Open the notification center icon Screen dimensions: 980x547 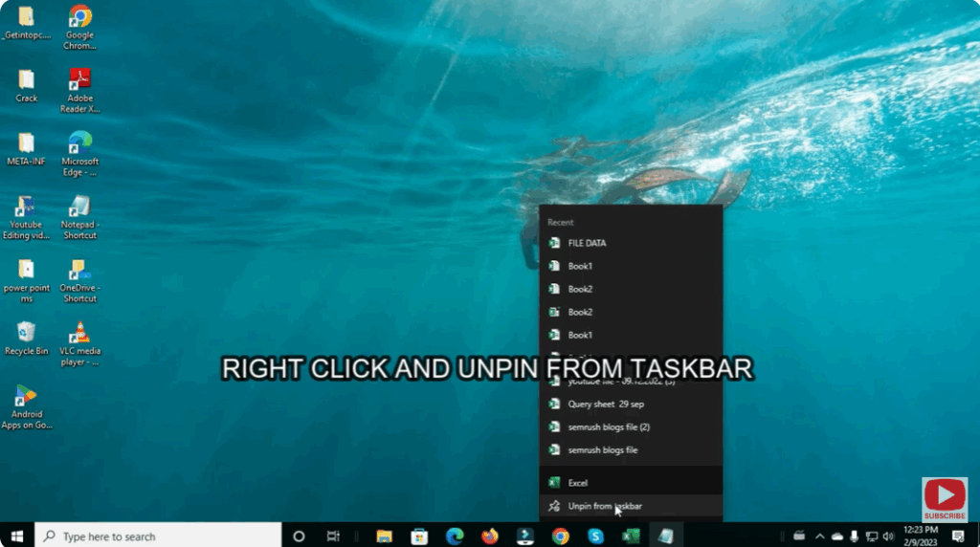[958, 536]
